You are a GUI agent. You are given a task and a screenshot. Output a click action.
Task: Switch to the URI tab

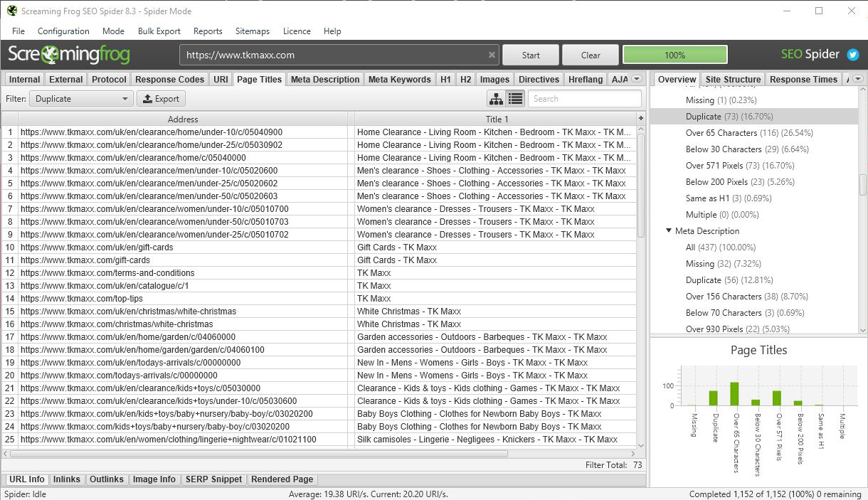pos(221,79)
